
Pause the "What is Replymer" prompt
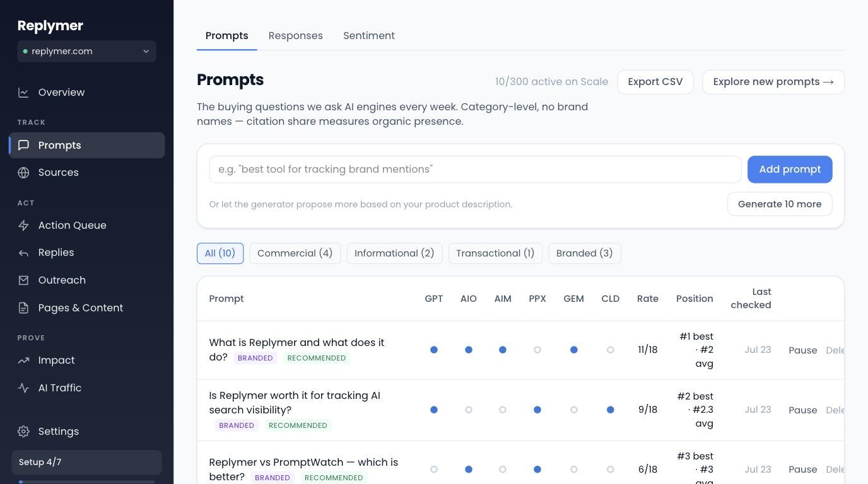(x=802, y=350)
